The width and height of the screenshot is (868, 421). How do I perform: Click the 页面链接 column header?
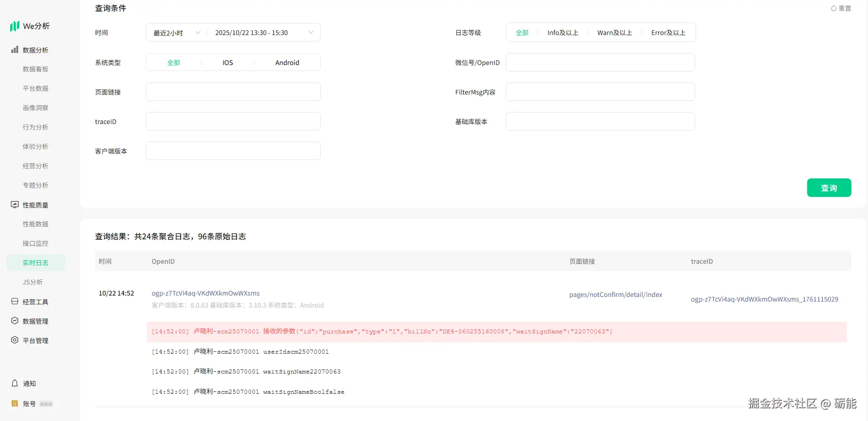pos(582,261)
